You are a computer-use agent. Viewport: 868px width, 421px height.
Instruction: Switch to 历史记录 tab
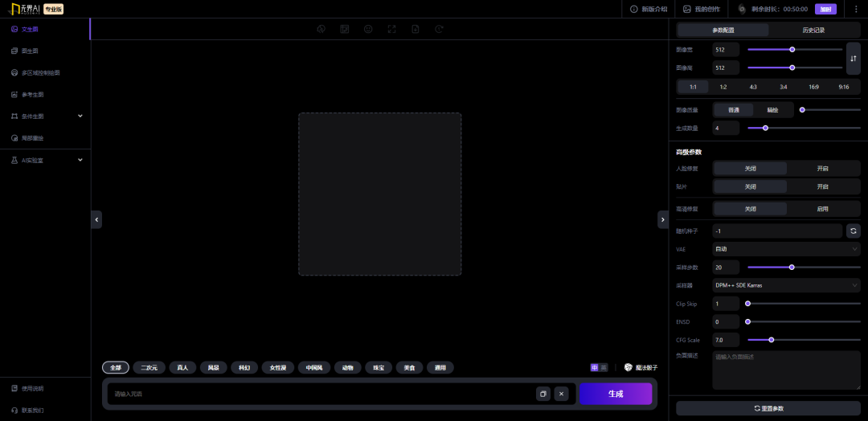point(813,30)
